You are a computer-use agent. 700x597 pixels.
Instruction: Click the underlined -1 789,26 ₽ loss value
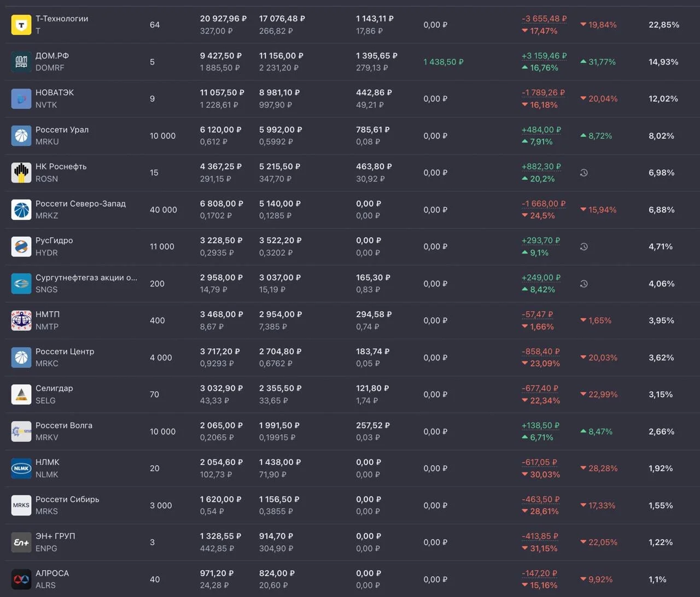pyautogui.click(x=544, y=92)
